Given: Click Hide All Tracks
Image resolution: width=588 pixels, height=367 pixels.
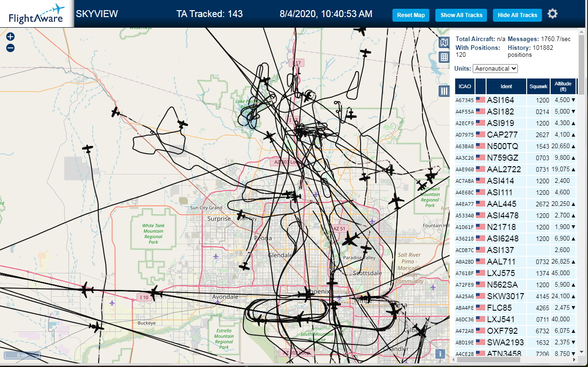Looking at the screenshot, I should tap(517, 15).
